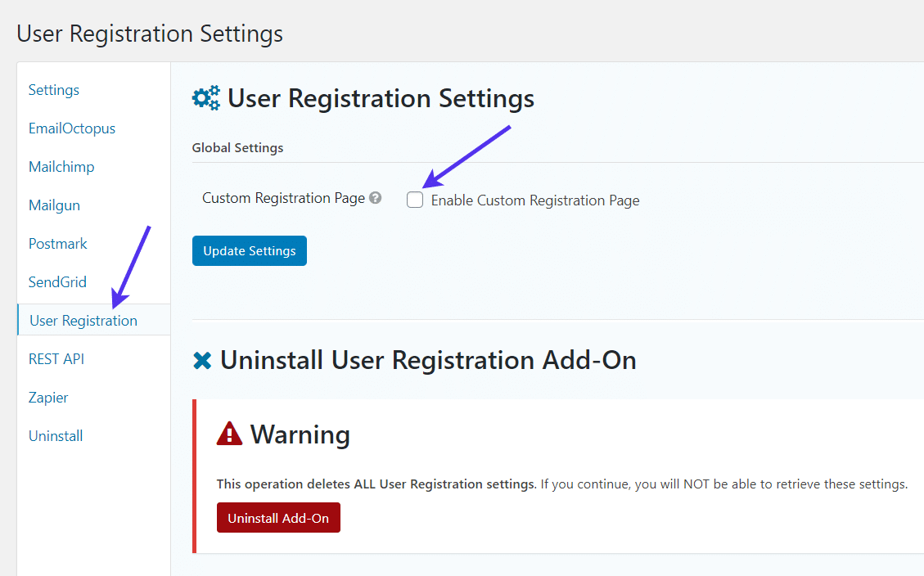Select the Settings menu item
This screenshot has height=576, width=924.
[53, 89]
